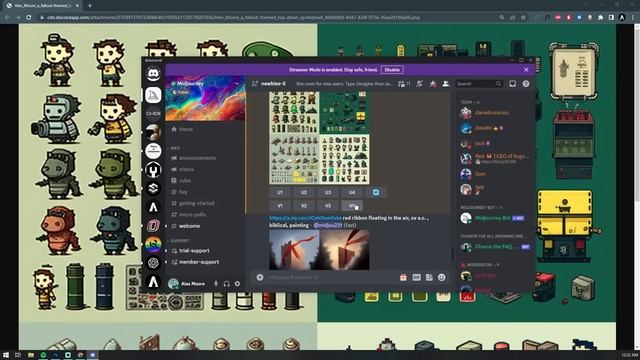Screen dimensions: 640x360
Task: Select the Midjourney sailboat server icon
Action: 153,95
